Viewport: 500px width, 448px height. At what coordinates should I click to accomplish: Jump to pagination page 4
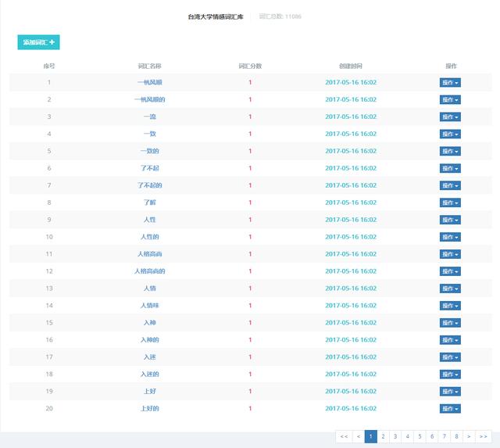(408, 436)
